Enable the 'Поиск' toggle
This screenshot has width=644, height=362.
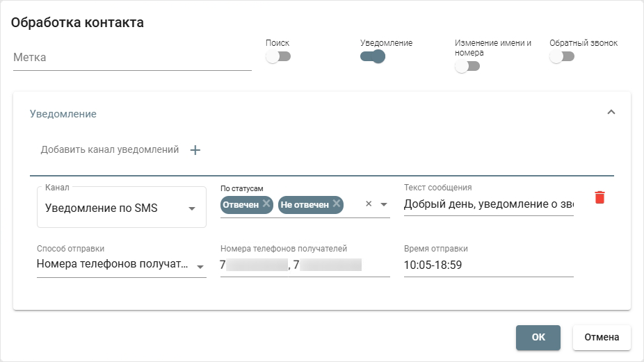[278, 57]
